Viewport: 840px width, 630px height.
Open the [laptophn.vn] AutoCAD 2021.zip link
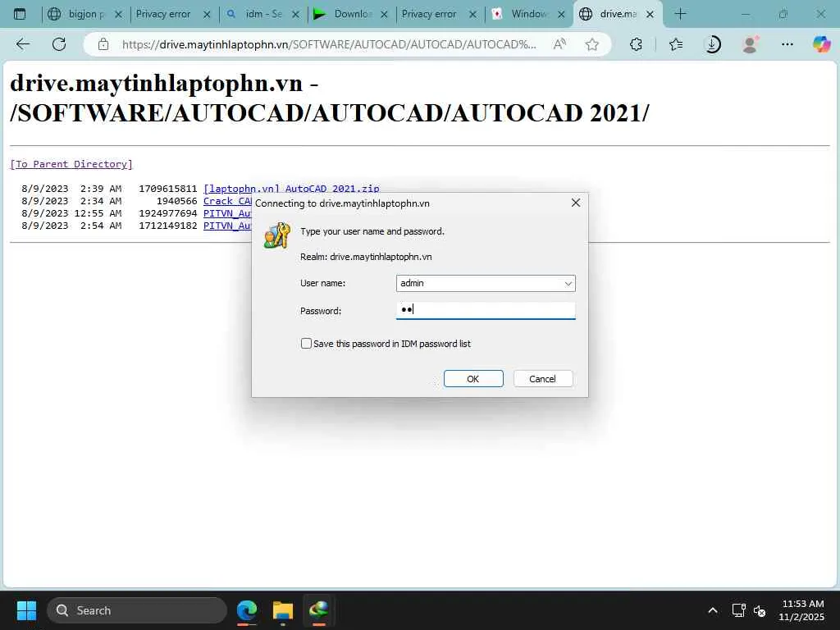(x=291, y=188)
